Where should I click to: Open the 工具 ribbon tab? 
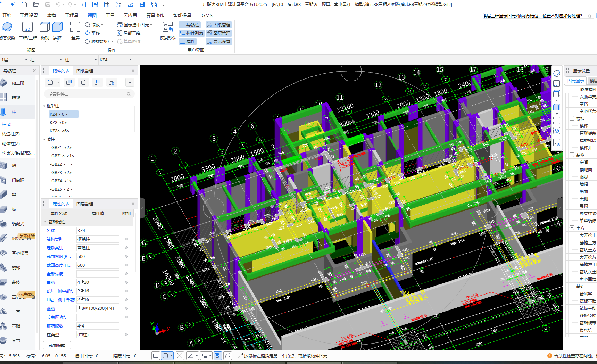110,15
